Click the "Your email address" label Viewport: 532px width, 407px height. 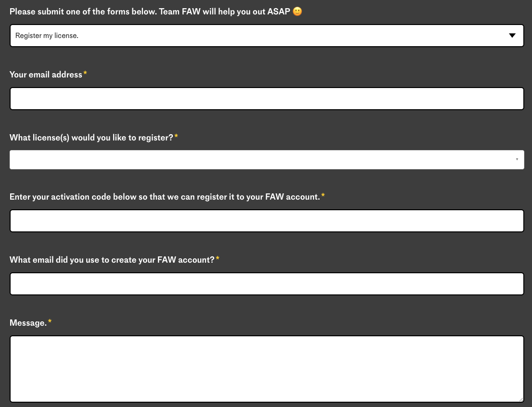tap(46, 75)
